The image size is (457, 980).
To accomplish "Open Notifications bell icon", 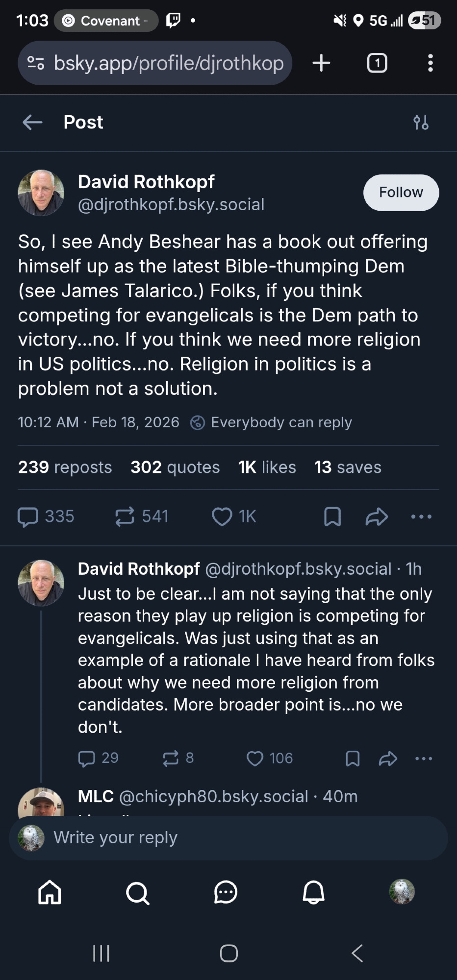I will click(x=313, y=892).
